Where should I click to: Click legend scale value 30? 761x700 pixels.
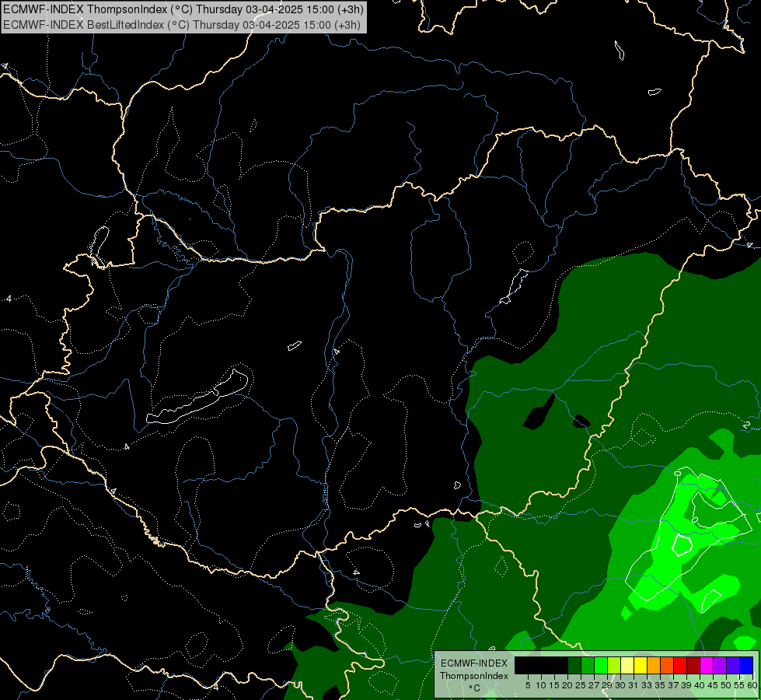(x=620, y=685)
